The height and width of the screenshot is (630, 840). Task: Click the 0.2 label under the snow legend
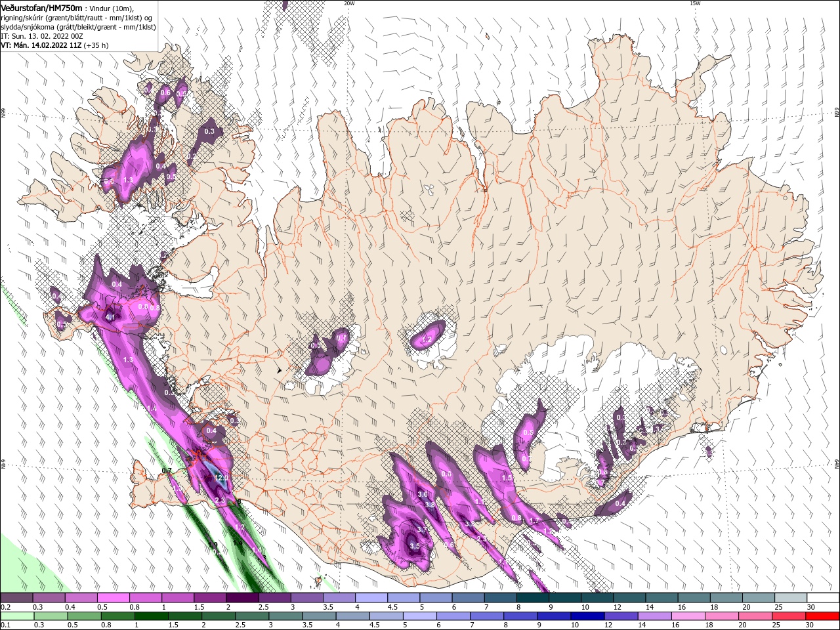(5, 607)
